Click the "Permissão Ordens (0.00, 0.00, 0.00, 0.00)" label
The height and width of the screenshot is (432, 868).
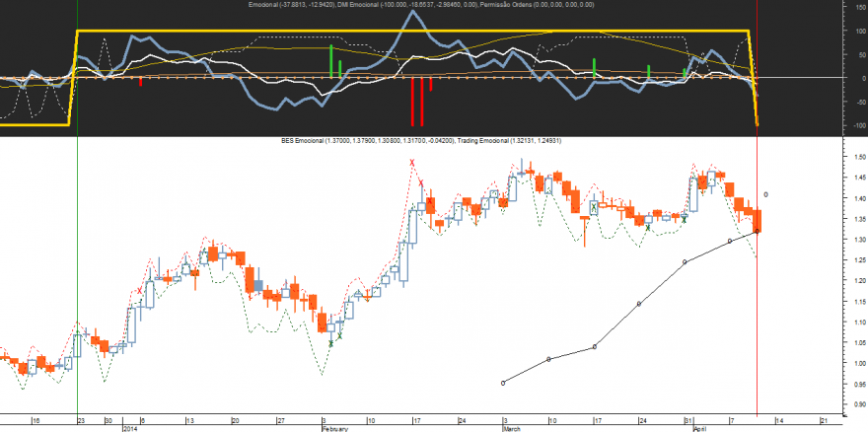coord(537,4)
